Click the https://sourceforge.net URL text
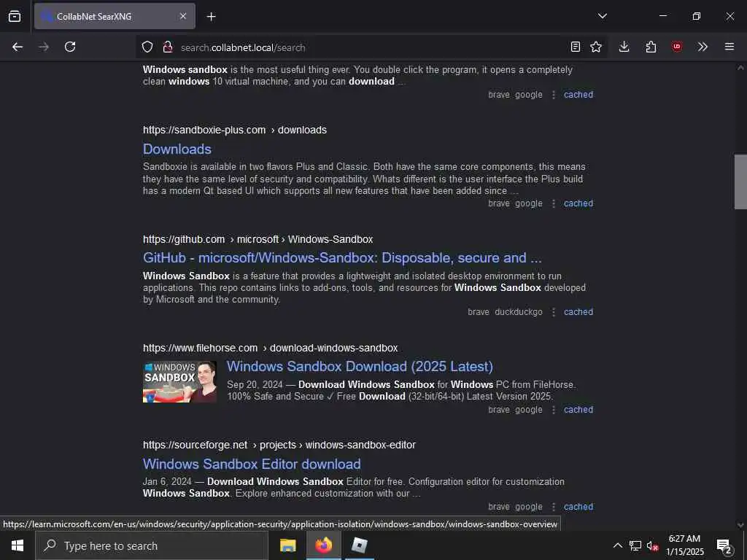Image resolution: width=747 pixels, height=560 pixels. tap(196, 445)
